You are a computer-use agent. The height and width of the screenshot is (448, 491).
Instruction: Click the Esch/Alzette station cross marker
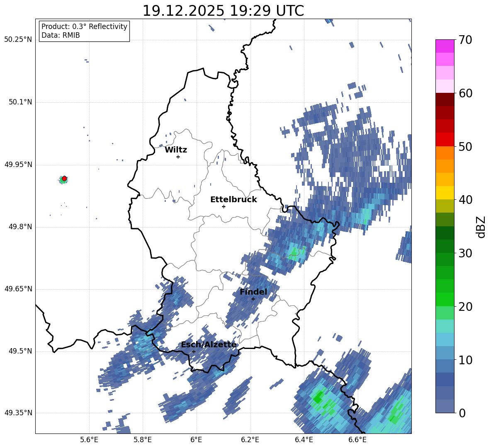point(194,351)
